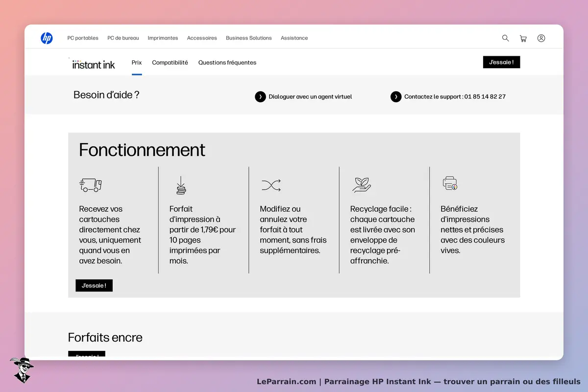Click 'Forfait d'impression à partir de 1,79€' text
Screen dimensions: 588x392
pyautogui.click(x=203, y=235)
